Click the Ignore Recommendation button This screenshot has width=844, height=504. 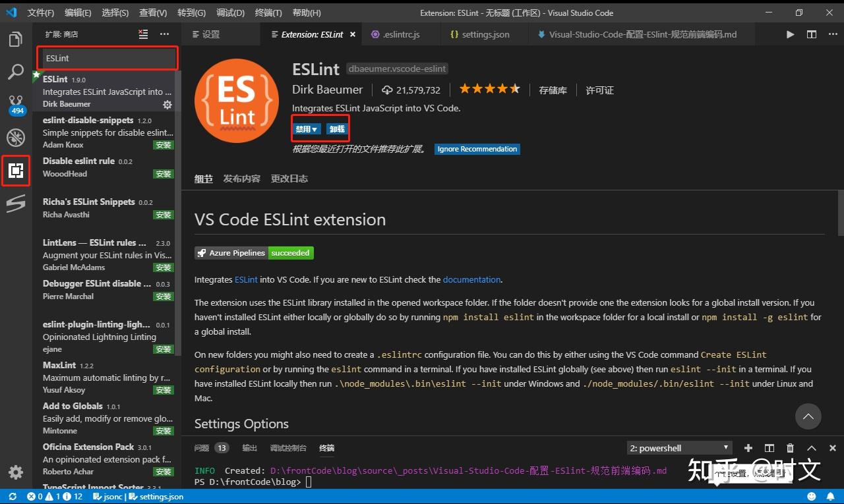click(477, 149)
